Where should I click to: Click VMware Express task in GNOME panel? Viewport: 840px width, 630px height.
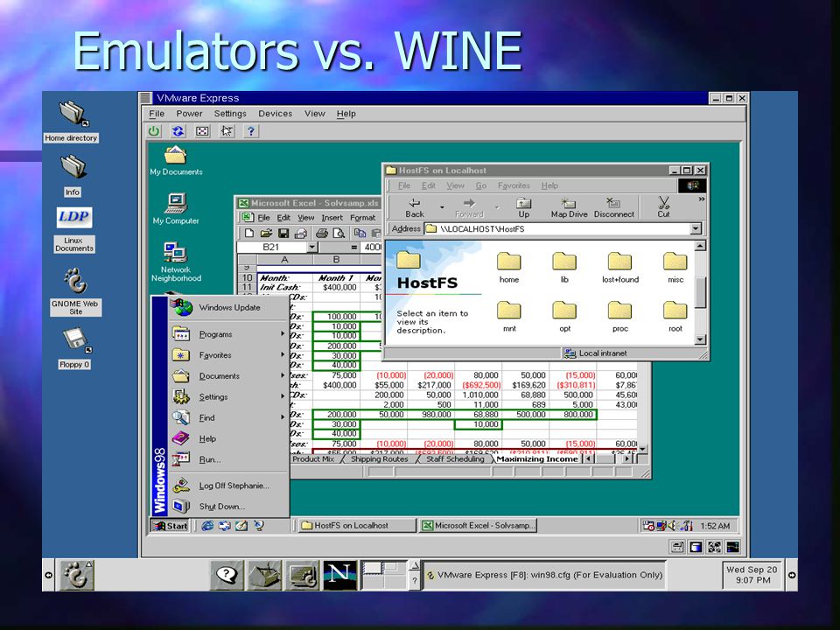point(544,575)
